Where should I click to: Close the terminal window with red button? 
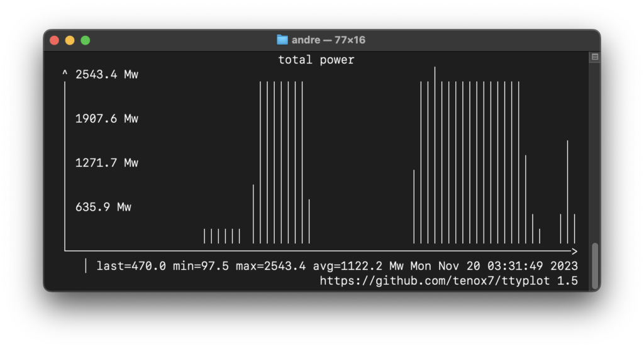point(55,40)
